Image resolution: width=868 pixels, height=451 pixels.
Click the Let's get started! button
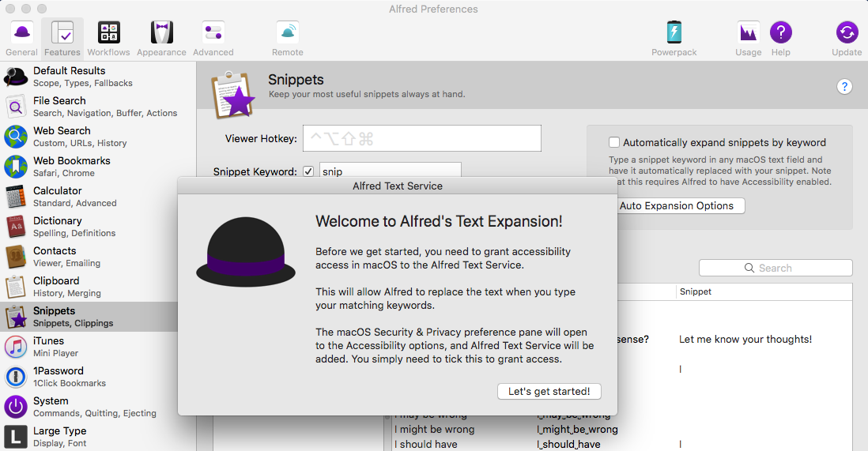[549, 391]
